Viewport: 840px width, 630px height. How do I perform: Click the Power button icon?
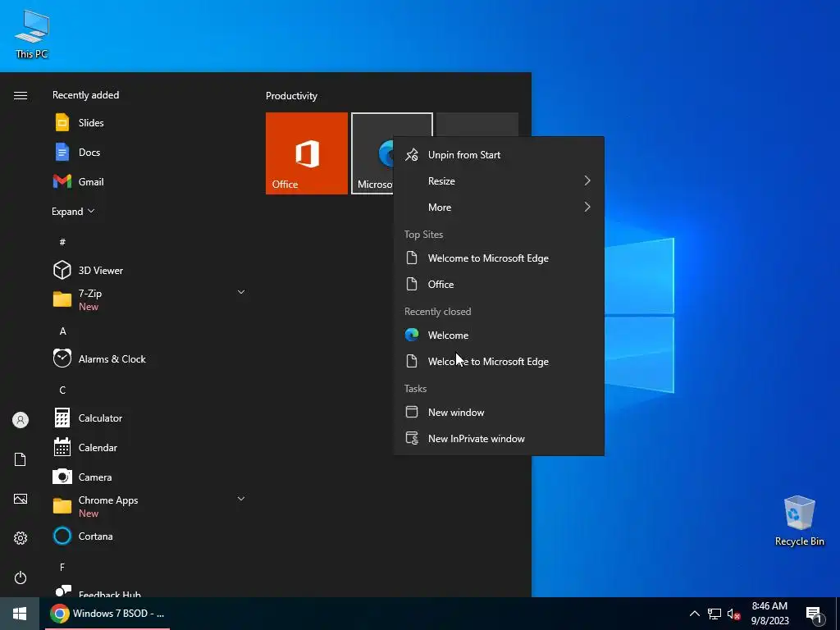[x=21, y=577]
